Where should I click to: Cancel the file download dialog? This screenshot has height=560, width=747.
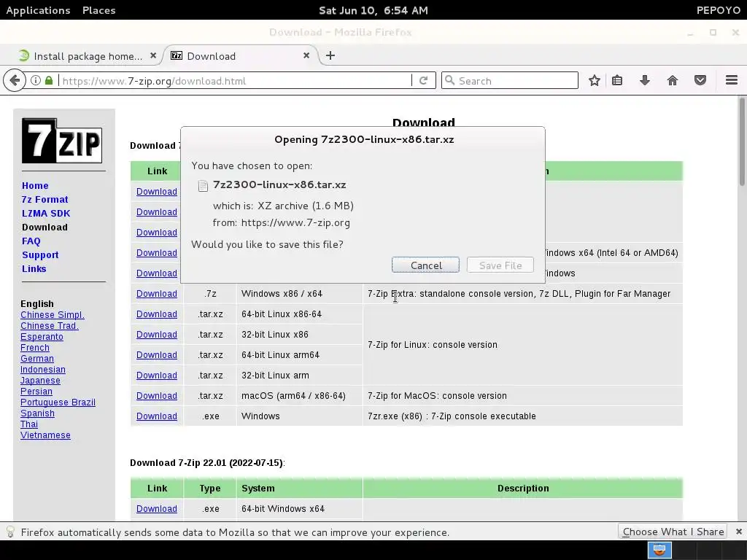pos(425,265)
